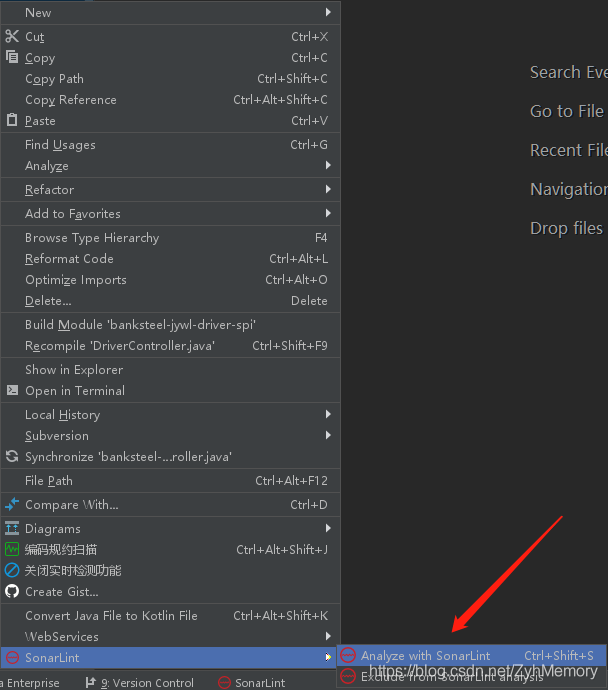Click the Ctrl+D shortcut text
This screenshot has height=690, width=608.
308,505
